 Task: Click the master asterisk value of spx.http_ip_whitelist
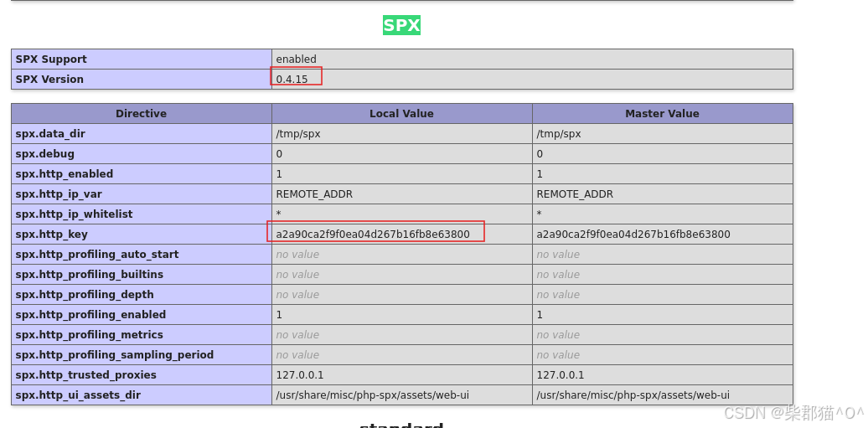coord(540,214)
